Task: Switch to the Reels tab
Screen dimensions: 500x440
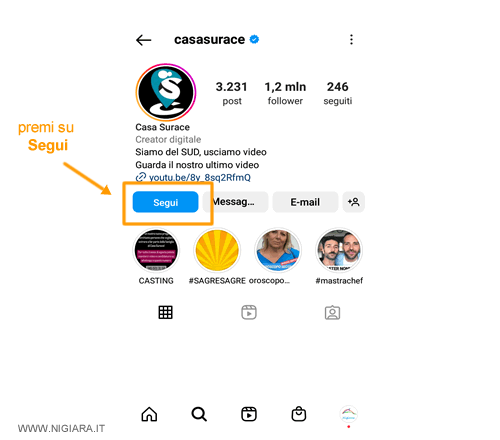Action: tap(249, 312)
